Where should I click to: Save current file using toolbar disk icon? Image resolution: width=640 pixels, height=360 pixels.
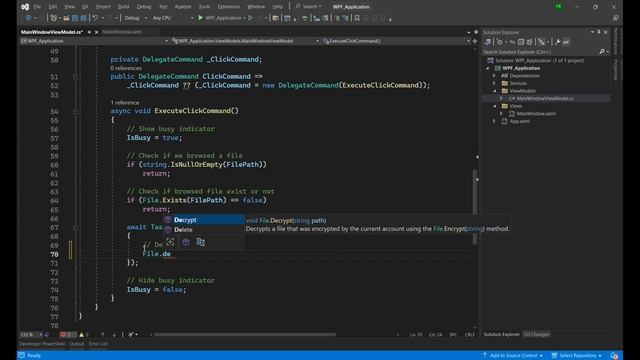[x=75, y=18]
